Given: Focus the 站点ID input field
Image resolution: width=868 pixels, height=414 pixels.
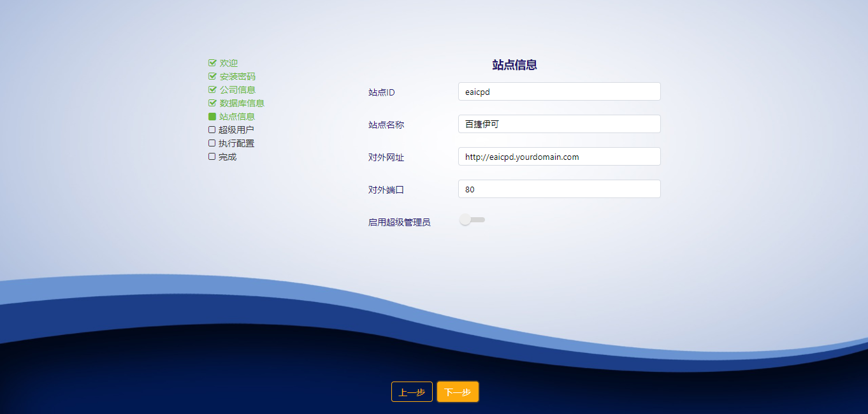Looking at the screenshot, I should [560, 92].
